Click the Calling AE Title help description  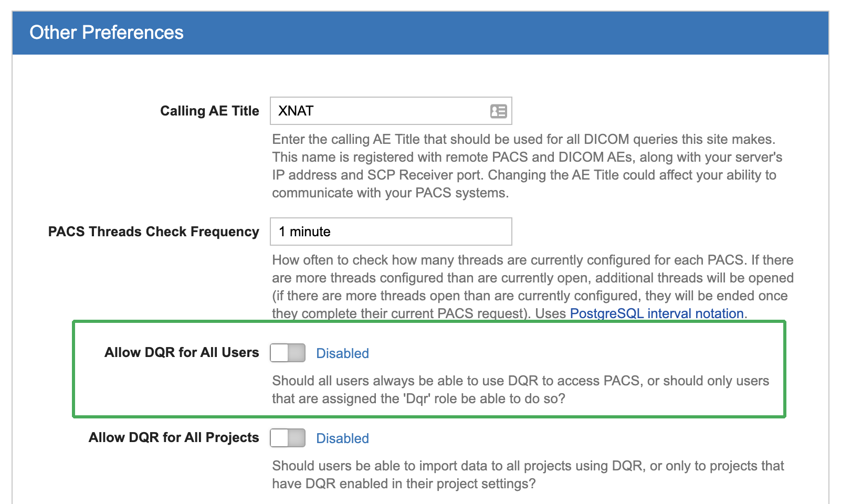tap(525, 166)
